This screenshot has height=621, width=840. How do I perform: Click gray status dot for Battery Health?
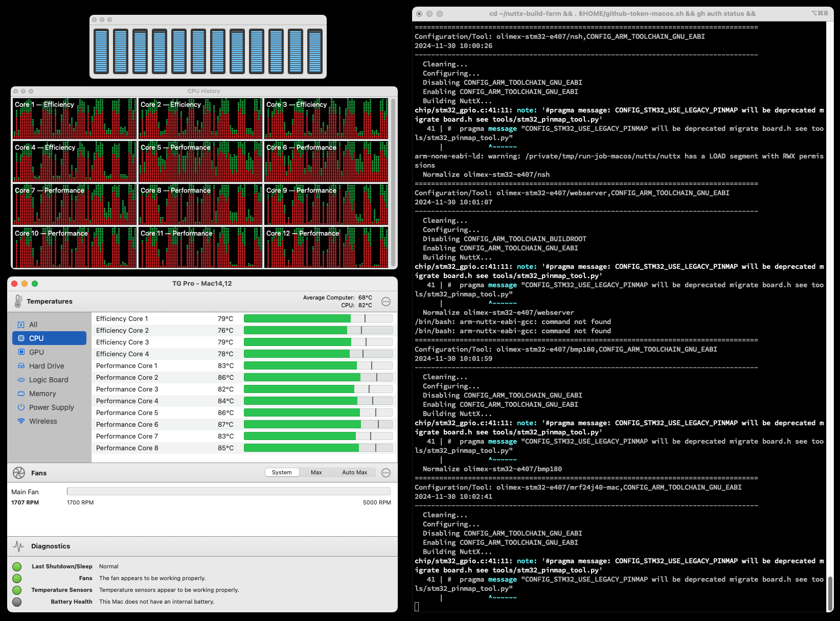click(17, 602)
